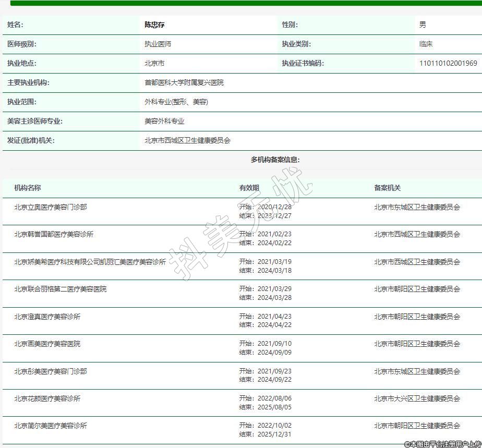The width and height of the screenshot is (482, 448).
Task: Click the 北京画美医疗美容医院 institution name
Action: point(47,344)
